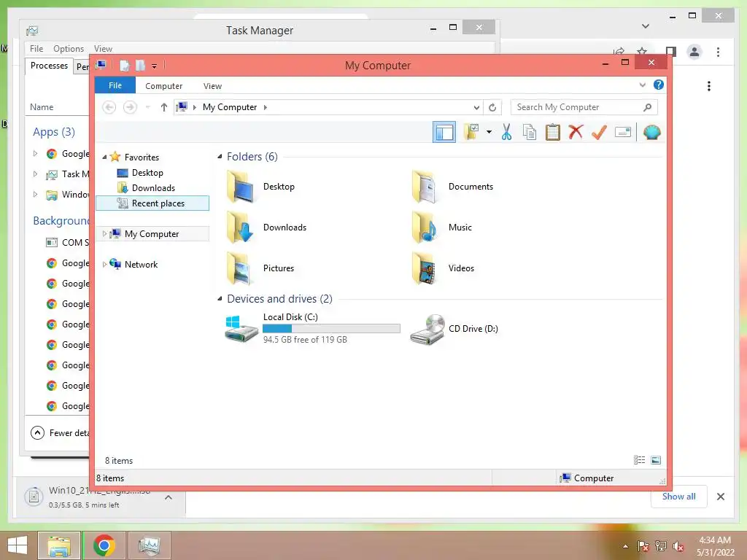Toggle the preview pane layout button

pyautogui.click(x=444, y=132)
